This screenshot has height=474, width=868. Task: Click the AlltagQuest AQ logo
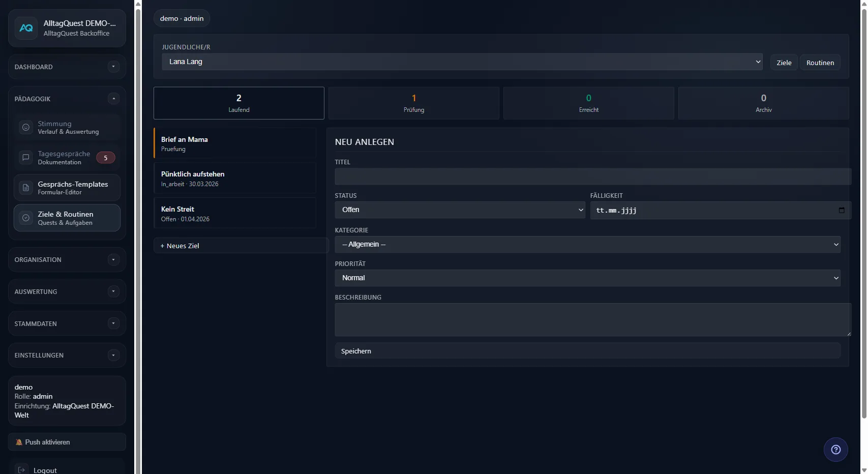click(x=26, y=28)
